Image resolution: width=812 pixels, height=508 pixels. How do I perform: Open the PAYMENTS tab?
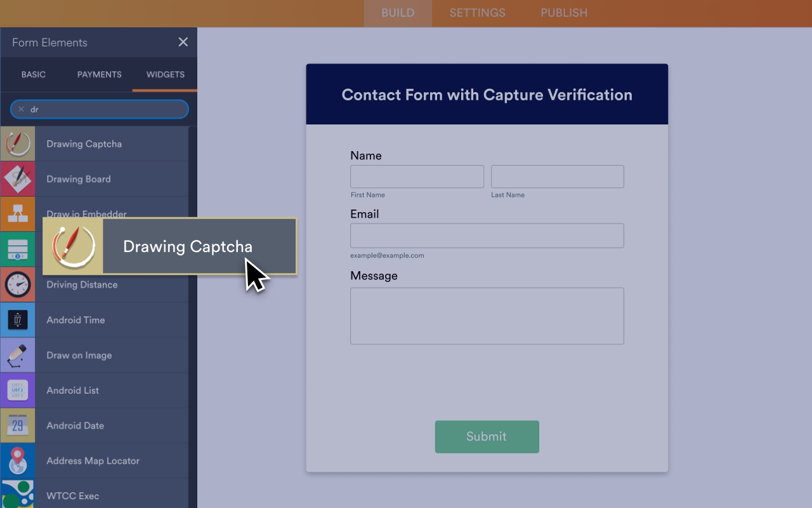tap(99, 74)
